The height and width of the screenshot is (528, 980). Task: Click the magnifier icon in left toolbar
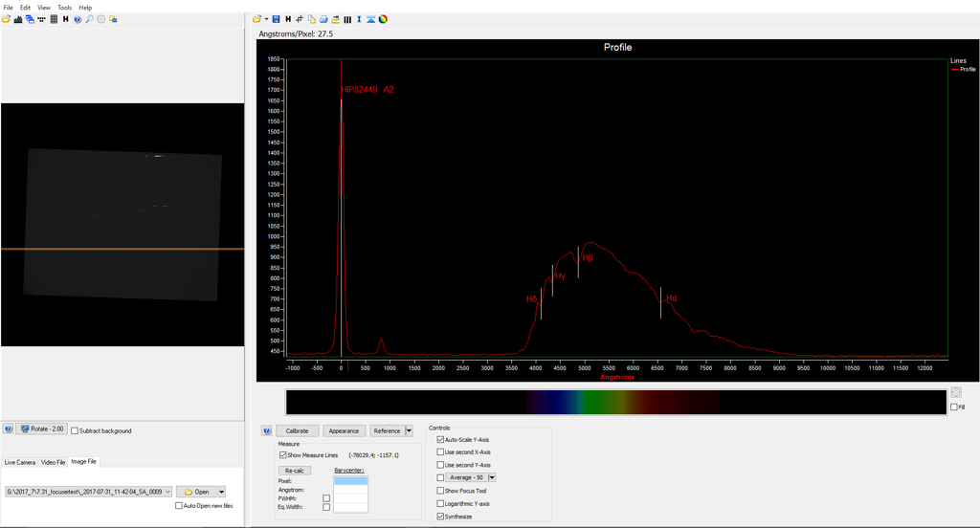pyautogui.click(x=90, y=19)
